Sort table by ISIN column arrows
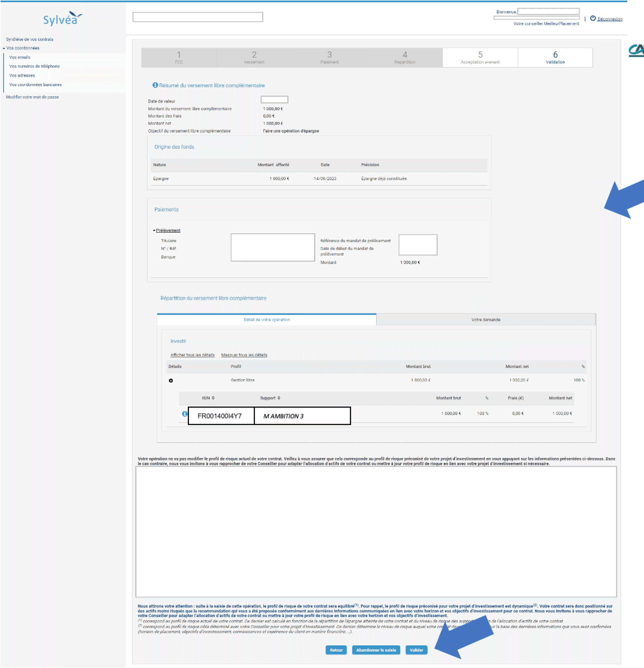 pyautogui.click(x=213, y=398)
